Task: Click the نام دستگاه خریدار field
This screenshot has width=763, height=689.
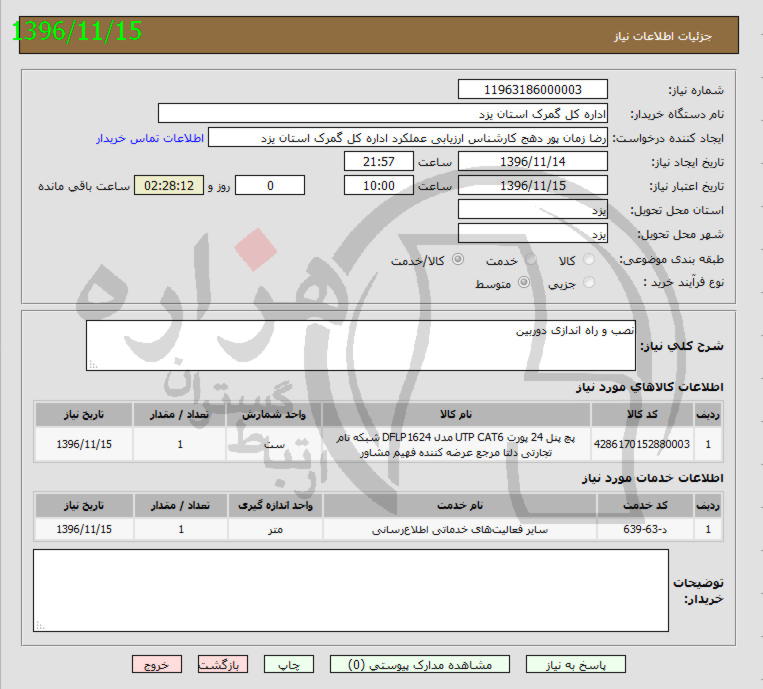Action: tap(383, 113)
